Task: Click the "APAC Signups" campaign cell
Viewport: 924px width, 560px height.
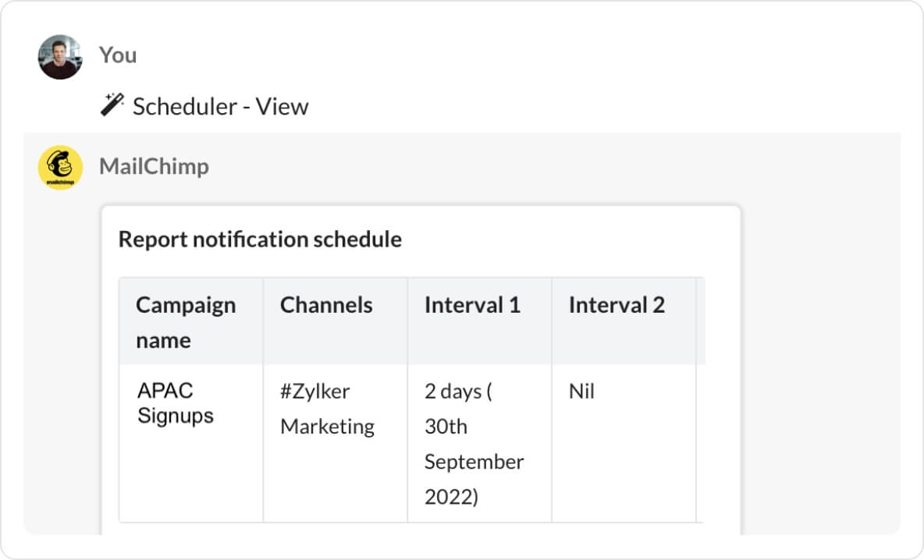Action: tap(176, 403)
